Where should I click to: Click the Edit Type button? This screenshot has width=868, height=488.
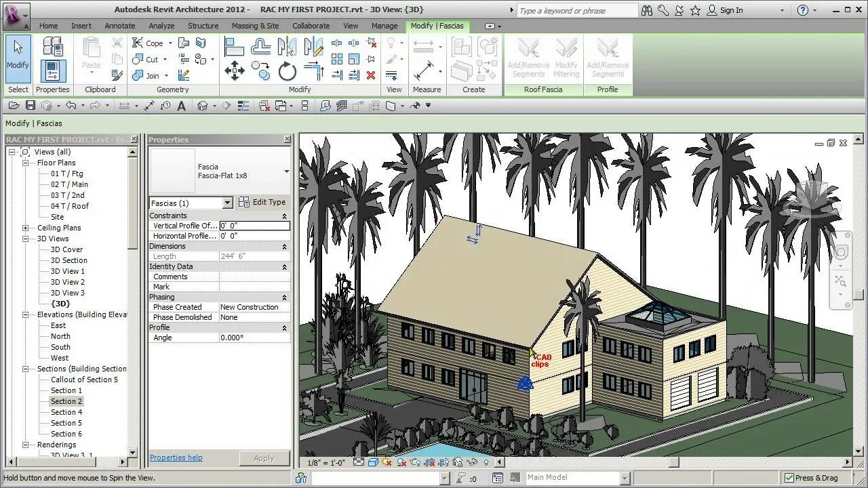(262, 202)
